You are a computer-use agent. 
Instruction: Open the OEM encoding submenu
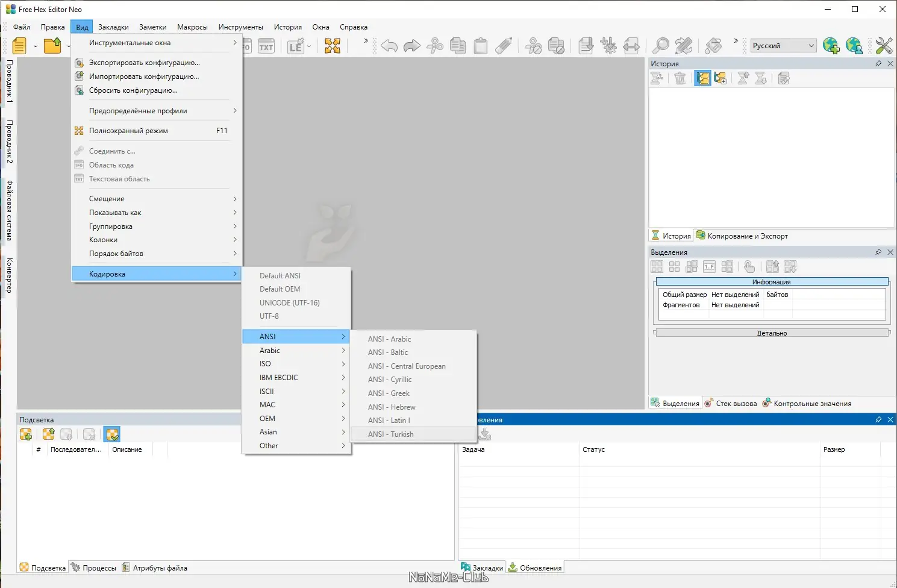click(x=296, y=419)
